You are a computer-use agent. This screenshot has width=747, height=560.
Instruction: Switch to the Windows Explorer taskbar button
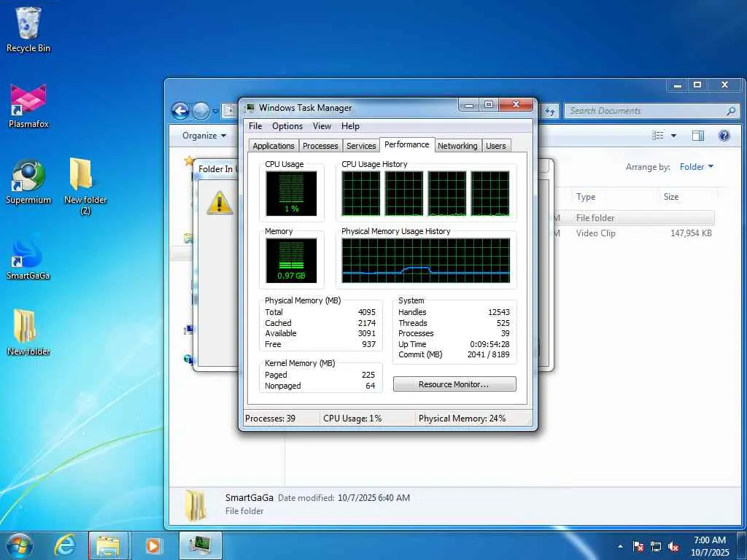pos(108,545)
